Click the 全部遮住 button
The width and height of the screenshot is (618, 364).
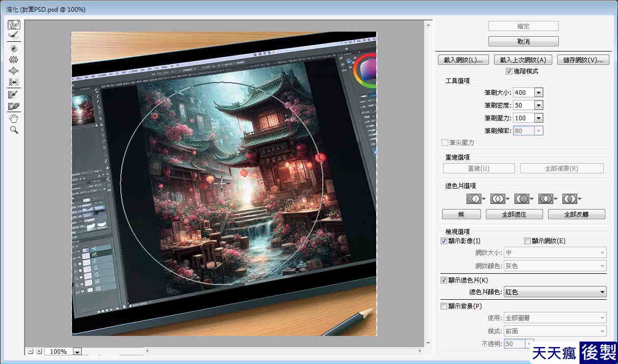point(514,214)
